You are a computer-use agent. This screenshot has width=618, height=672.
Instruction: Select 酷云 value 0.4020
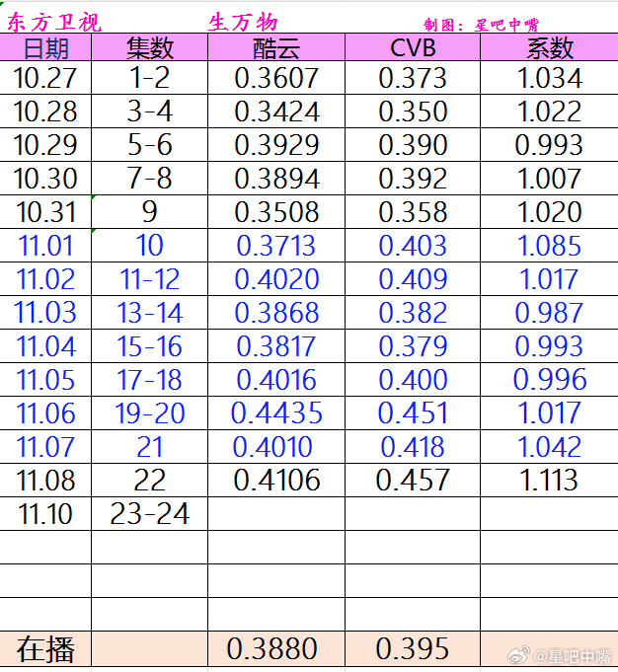[x=276, y=278]
